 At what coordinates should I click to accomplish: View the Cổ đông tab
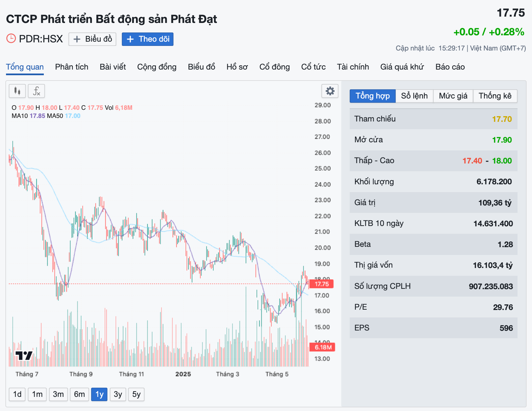click(x=274, y=67)
